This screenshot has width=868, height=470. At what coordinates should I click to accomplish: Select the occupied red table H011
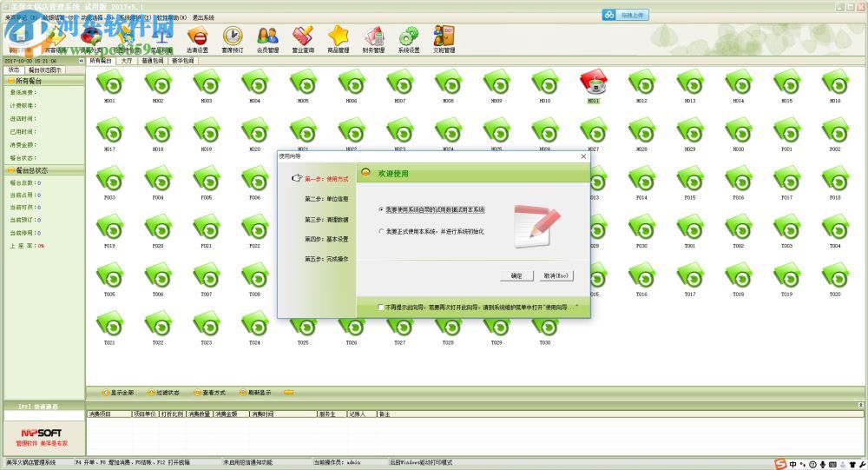click(x=593, y=85)
